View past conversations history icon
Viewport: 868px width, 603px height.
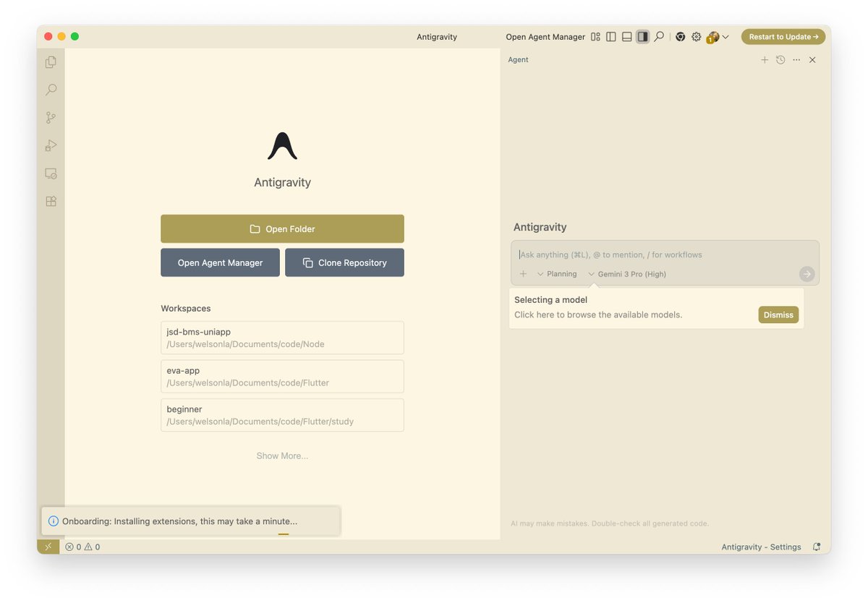point(780,60)
